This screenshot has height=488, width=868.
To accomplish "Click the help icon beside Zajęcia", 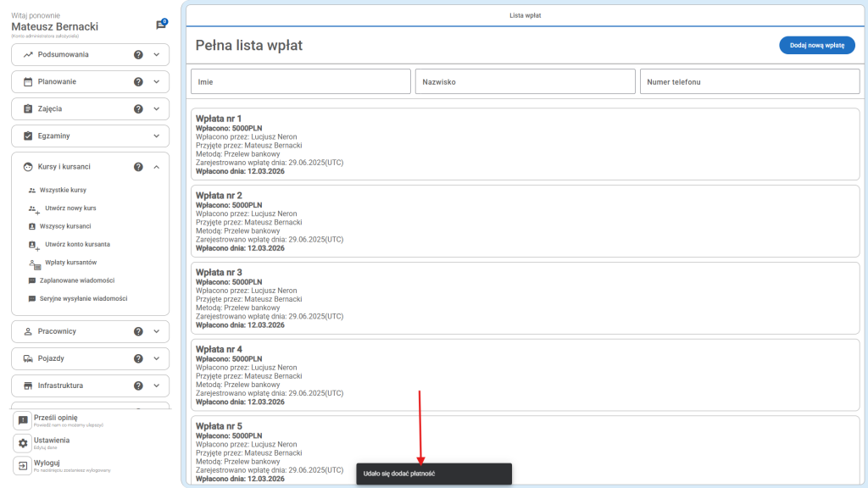I will click(138, 109).
